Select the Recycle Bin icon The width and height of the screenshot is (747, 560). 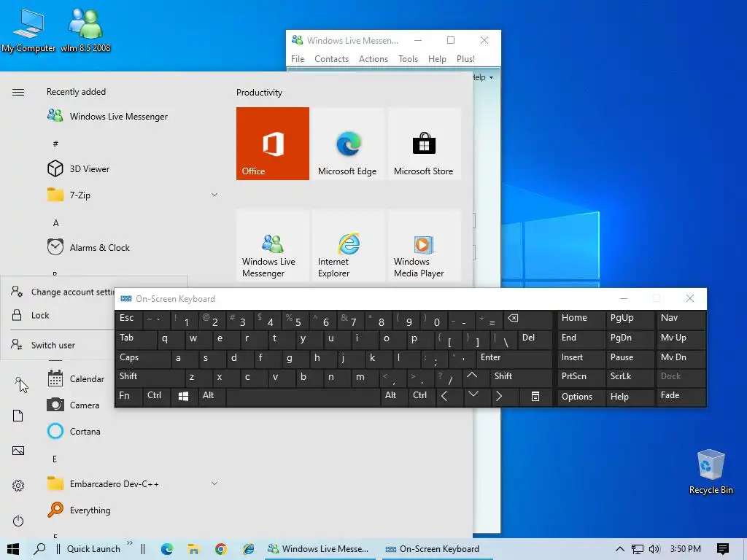(711, 472)
